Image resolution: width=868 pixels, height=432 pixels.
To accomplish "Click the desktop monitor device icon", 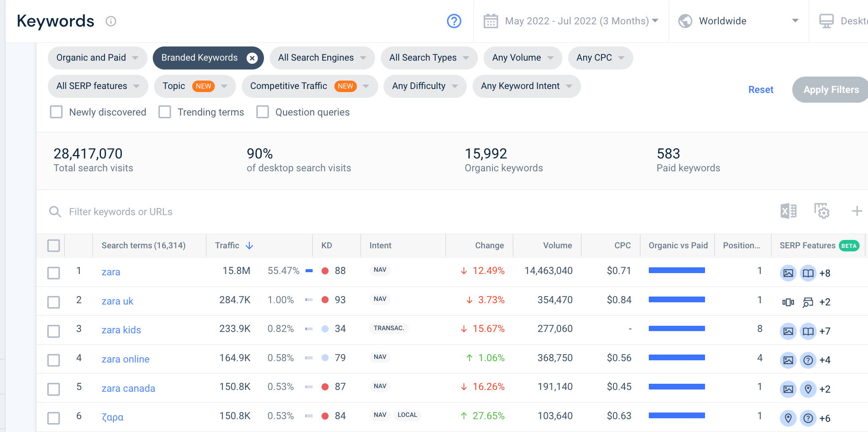I will (826, 21).
